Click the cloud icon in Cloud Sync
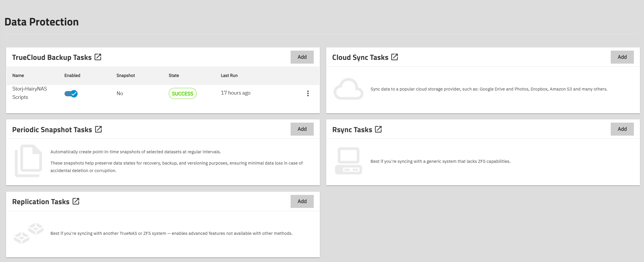Image resolution: width=644 pixels, height=262 pixels. [x=348, y=89]
